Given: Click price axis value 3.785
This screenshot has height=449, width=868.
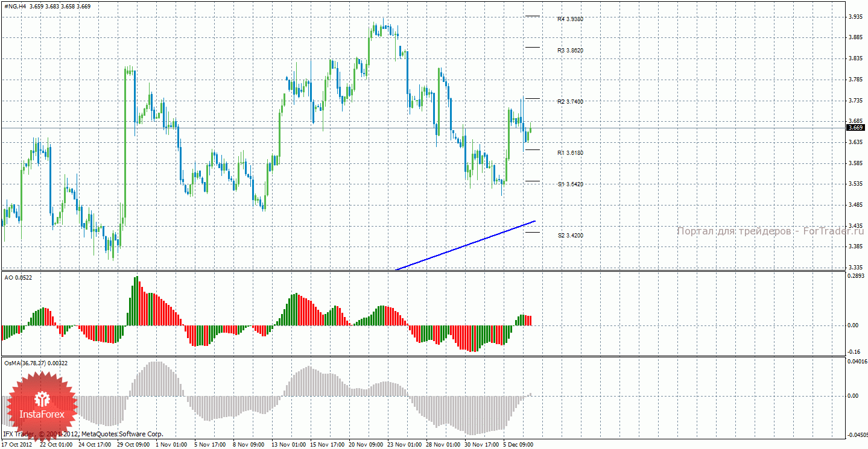Looking at the screenshot, I should click(x=855, y=80).
